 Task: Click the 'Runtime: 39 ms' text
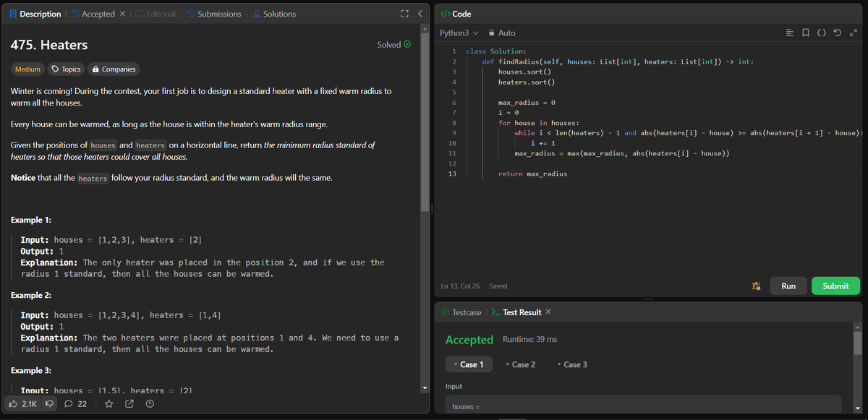529,340
